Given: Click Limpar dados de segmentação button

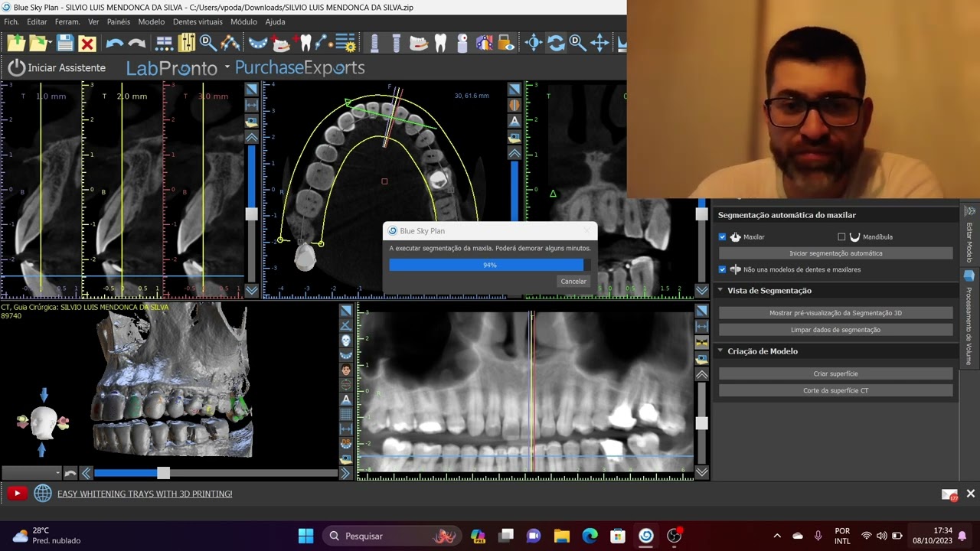Looking at the screenshot, I should 836,330.
